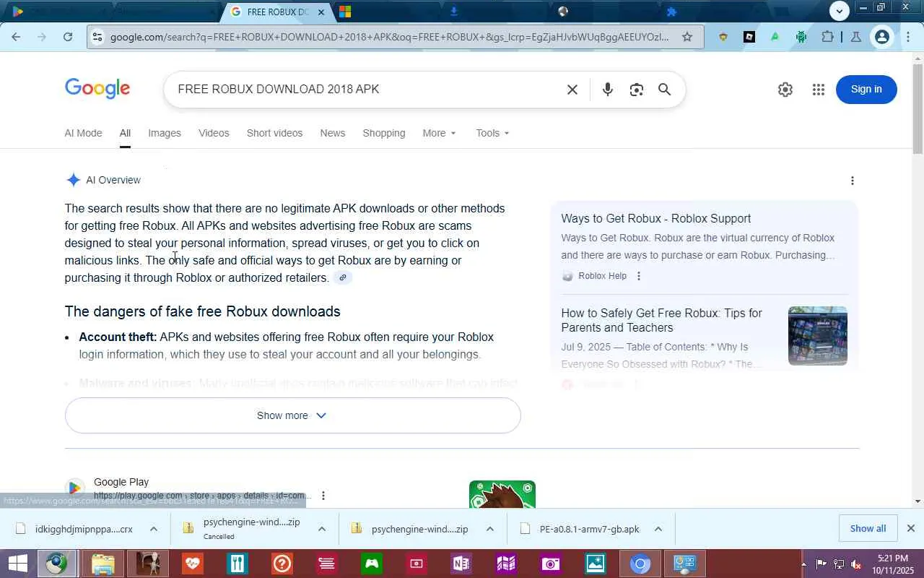Click the link chip after AI Overview paragraph
924x578 pixels.
click(x=343, y=277)
